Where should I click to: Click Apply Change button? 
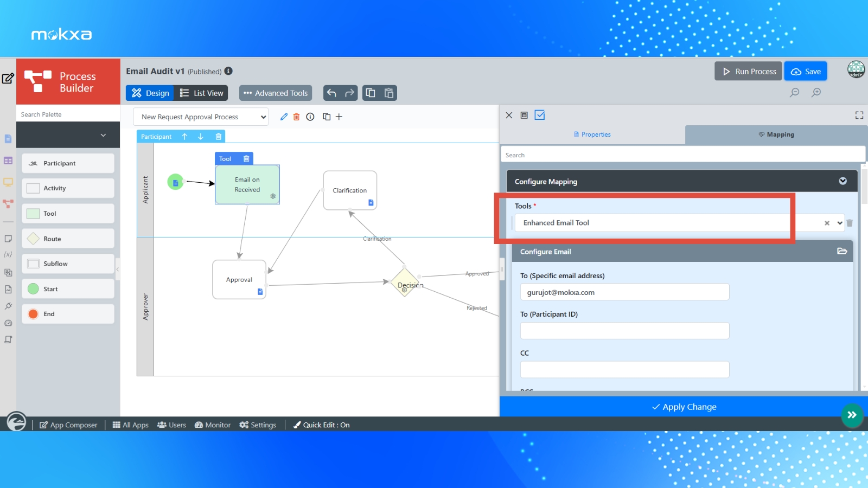(x=684, y=407)
